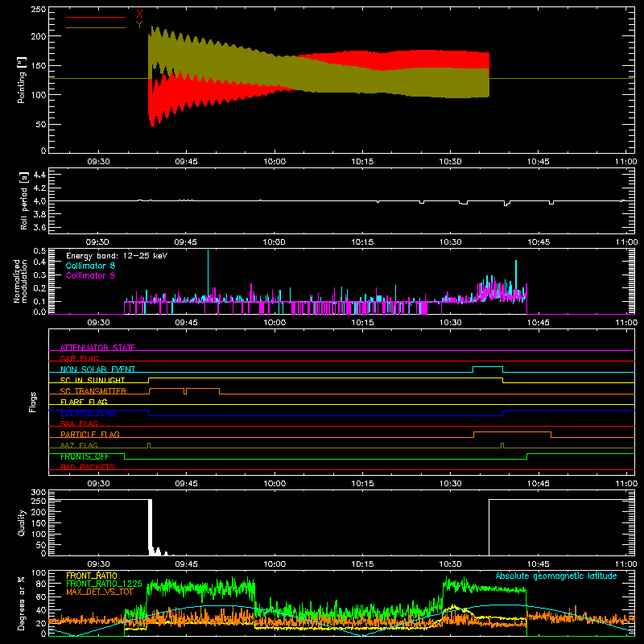Screen dimensions: 644x644
Task: Click the blue 'ECLIPSE_FLAG' label
Action: [88, 413]
